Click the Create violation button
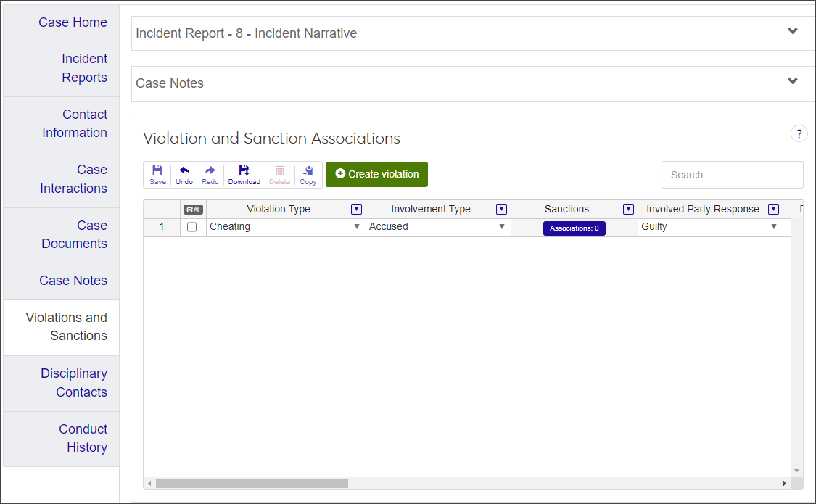 point(376,174)
